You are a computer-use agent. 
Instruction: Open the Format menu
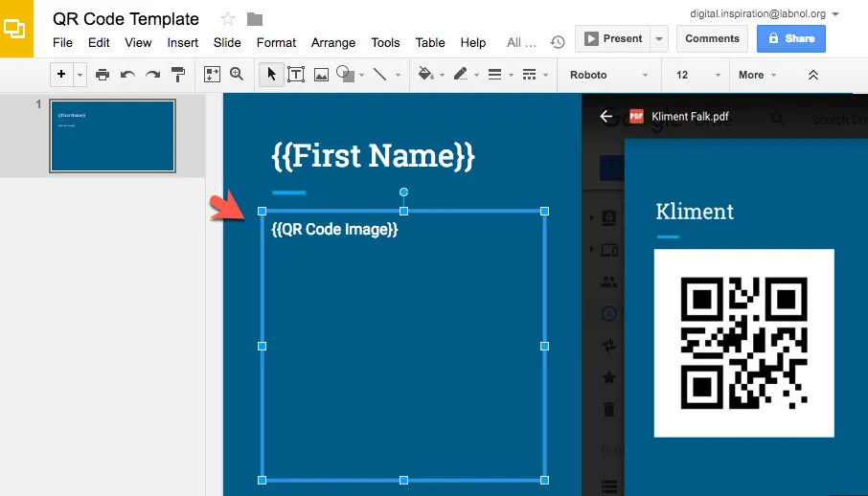click(276, 43)
